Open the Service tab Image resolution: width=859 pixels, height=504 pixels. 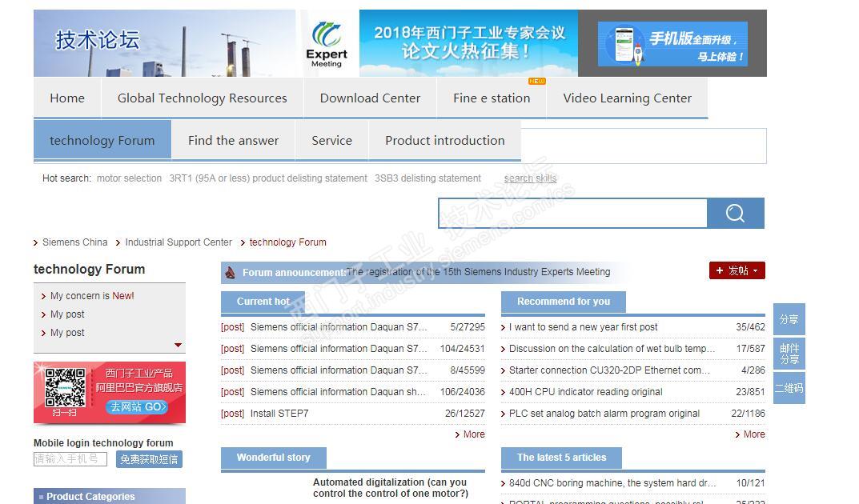332,141
